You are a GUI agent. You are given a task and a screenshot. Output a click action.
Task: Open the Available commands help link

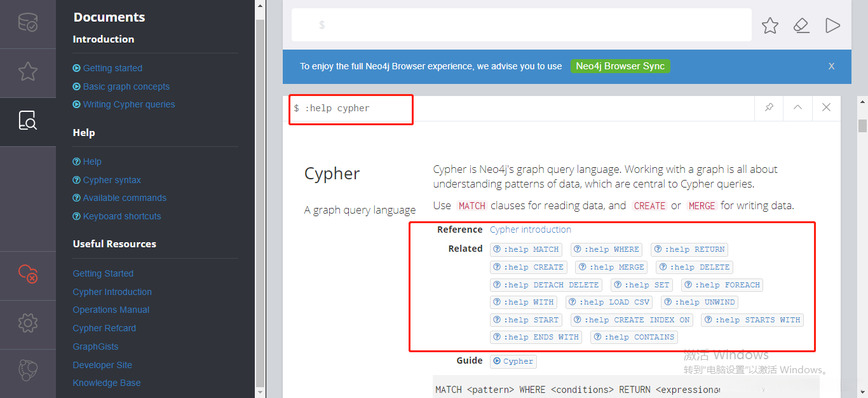click(x=119, y=198)
